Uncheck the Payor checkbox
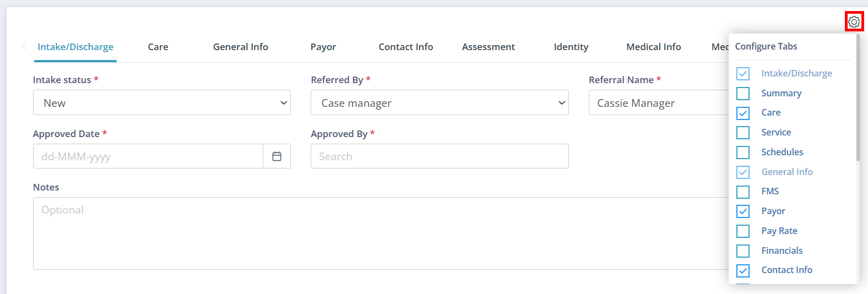The height and width of the screenshot is (294, 868). tap(743, 211)
